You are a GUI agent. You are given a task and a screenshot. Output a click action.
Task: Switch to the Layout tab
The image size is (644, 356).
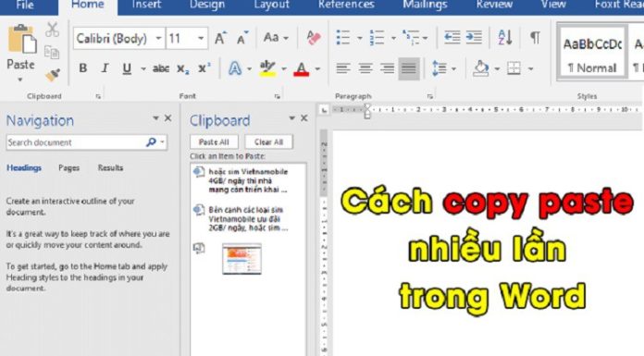(271, 6)
